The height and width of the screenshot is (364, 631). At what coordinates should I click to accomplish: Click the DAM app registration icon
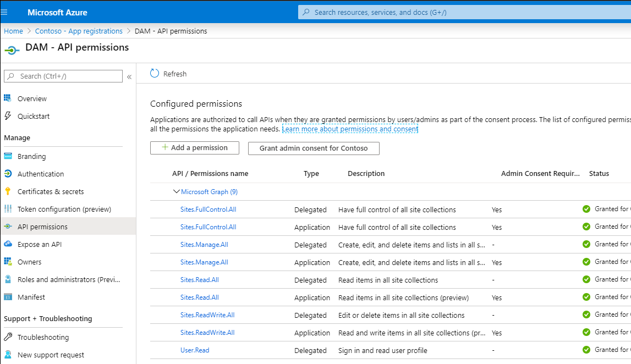[x=12, y=50]
